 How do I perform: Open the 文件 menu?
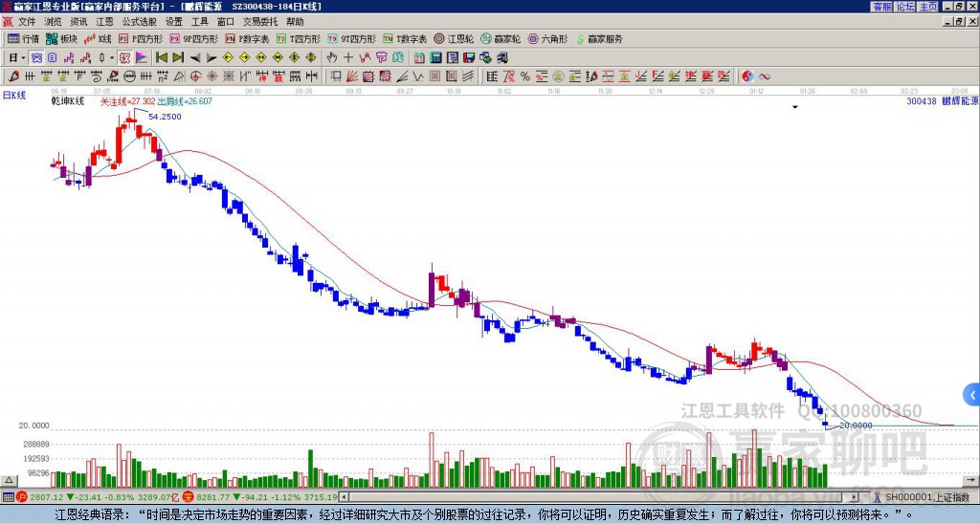[27, 22]
